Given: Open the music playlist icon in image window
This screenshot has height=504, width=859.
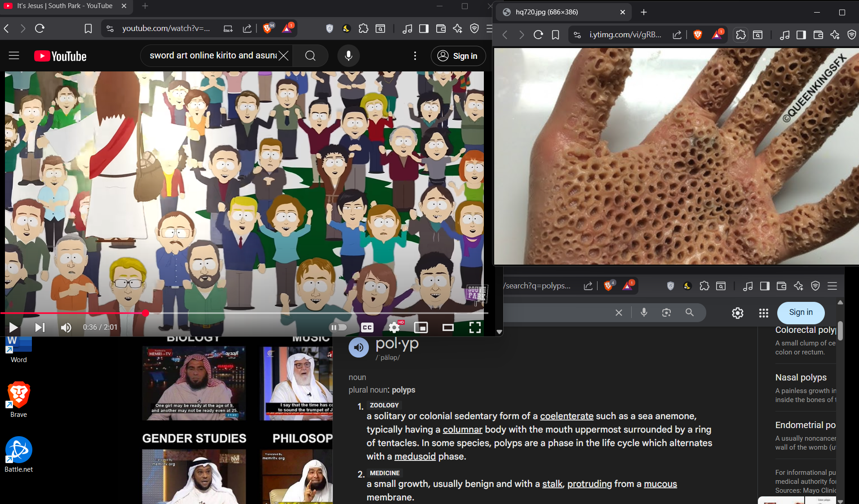Looking at the screenshot, I should point(784,35).
